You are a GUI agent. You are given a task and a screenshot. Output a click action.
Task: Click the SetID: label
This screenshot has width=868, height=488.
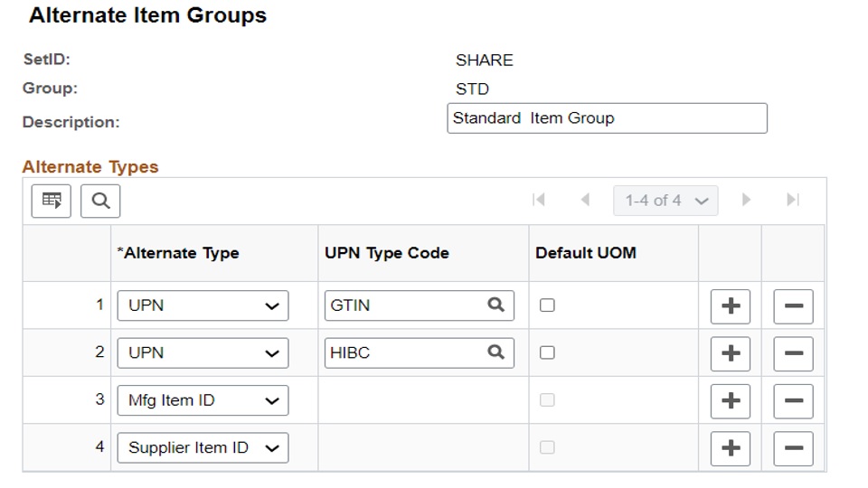tap(46, 60)
